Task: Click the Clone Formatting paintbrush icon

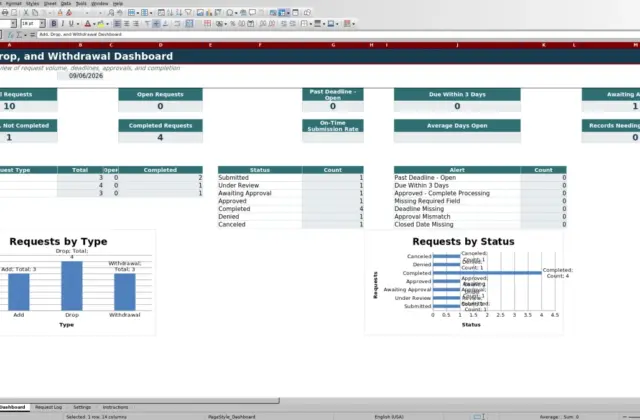Action: pos(60,13)
